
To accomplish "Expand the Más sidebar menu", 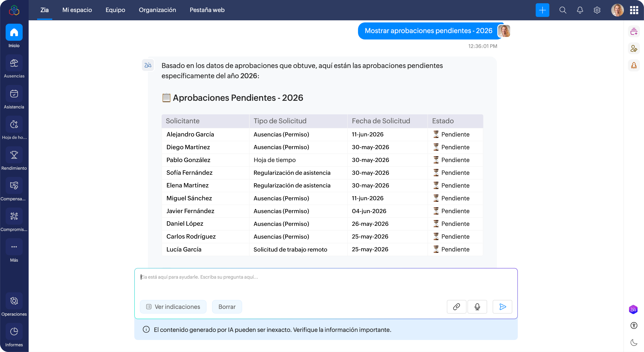I will tap(14, 247).
